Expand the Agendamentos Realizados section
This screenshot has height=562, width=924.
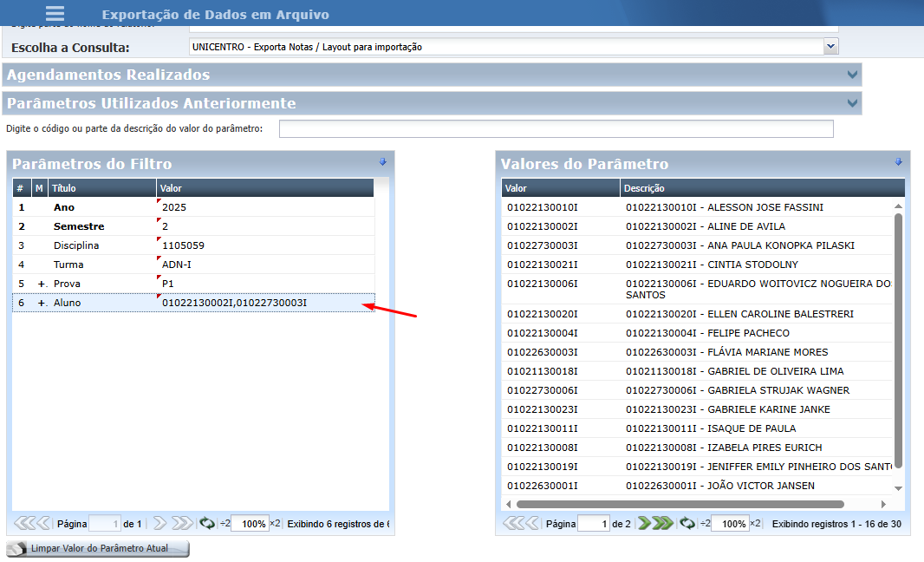(x=851, y=75)
